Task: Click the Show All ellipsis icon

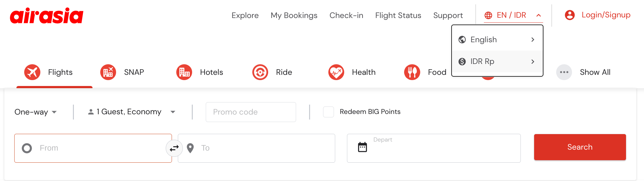Action: click(564, 72)
